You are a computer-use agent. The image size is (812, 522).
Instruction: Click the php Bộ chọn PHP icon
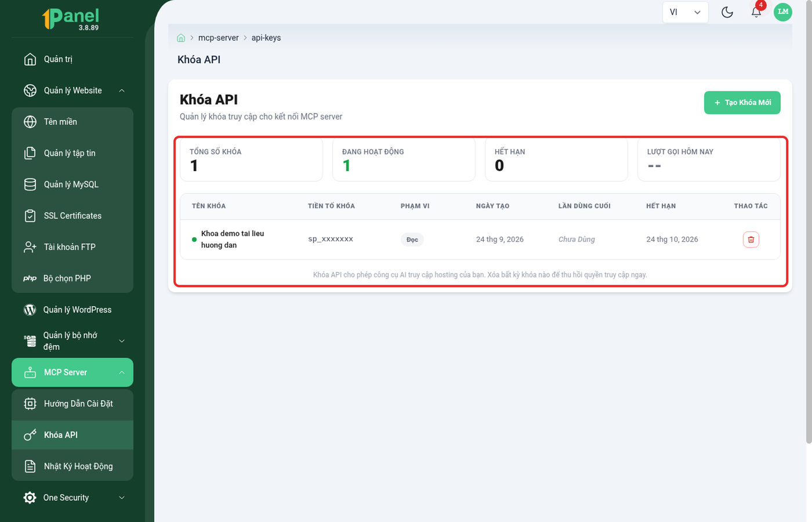click(30, 278)
